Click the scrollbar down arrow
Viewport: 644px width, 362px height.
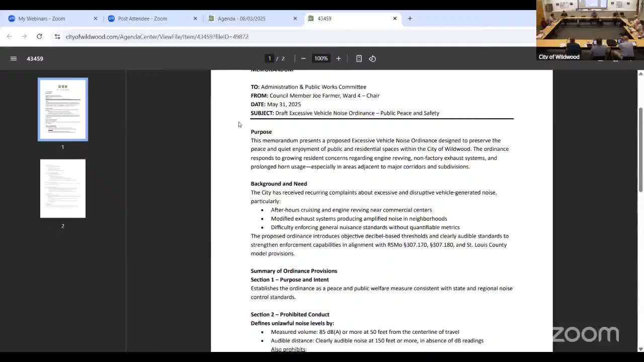pos(640,348)
